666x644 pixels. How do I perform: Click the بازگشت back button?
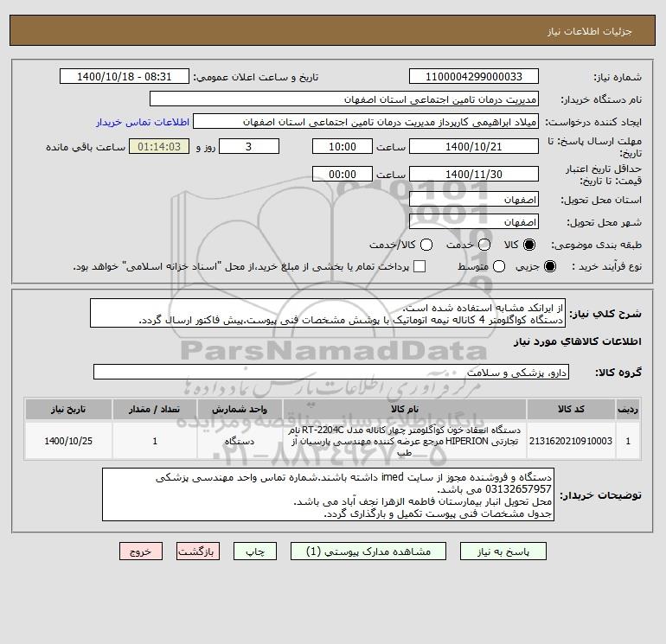198,552
